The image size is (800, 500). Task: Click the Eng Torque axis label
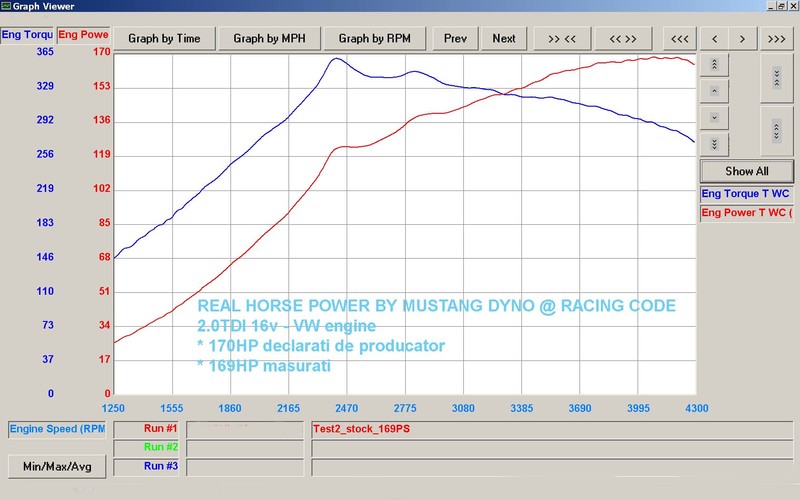[27, 35]
